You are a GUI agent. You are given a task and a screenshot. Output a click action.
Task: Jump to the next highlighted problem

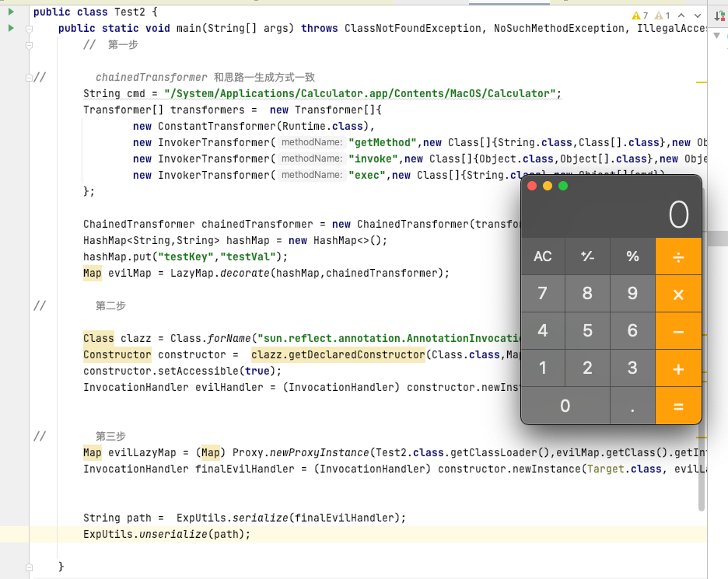click(698, 16)
